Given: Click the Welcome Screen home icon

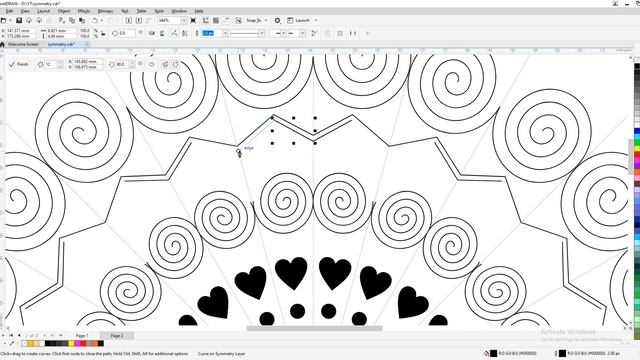Looking at the screenshot, I should tap(2, 44).
